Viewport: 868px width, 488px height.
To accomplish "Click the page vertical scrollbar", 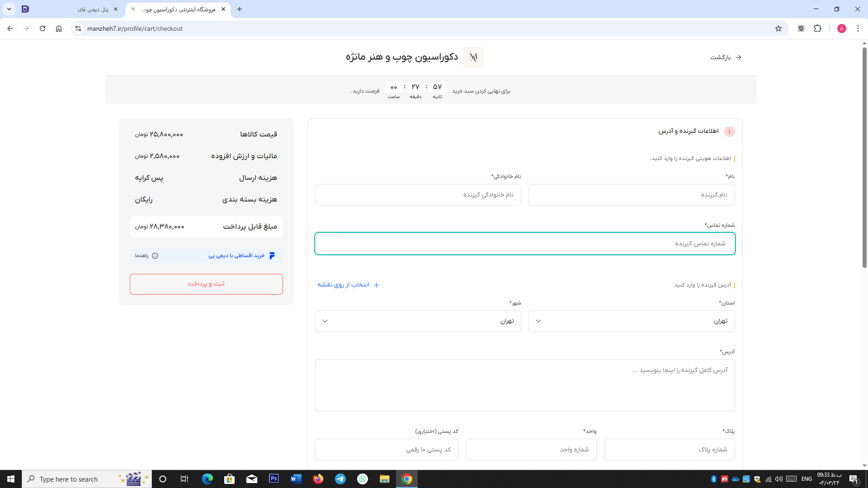I will coord(864,158).
